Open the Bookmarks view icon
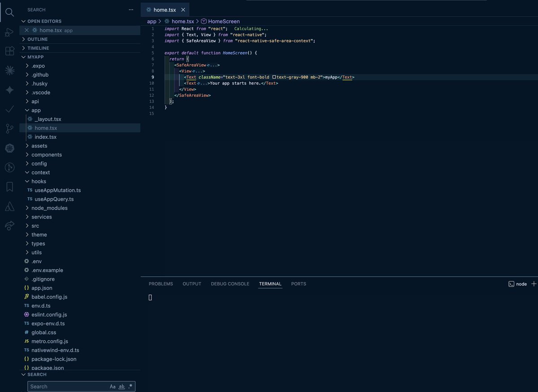Image resolution: width=538 pixels, height=392 pixels. click(9, 187)
